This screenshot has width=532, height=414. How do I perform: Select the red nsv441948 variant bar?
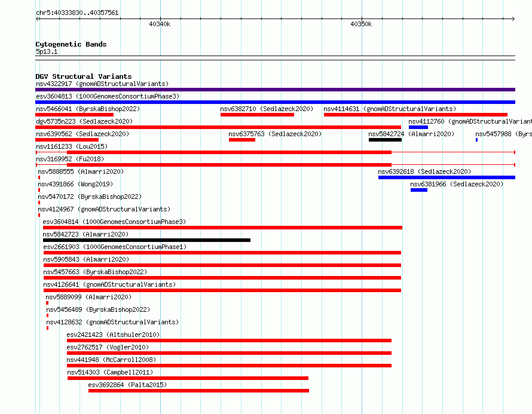tap(230, 366)
